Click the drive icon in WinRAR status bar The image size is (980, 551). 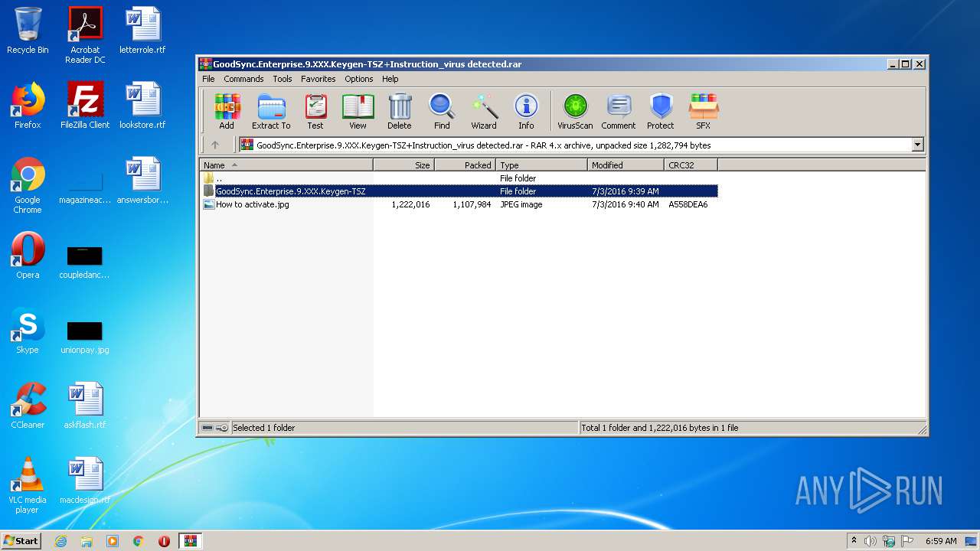click(207, 428)
